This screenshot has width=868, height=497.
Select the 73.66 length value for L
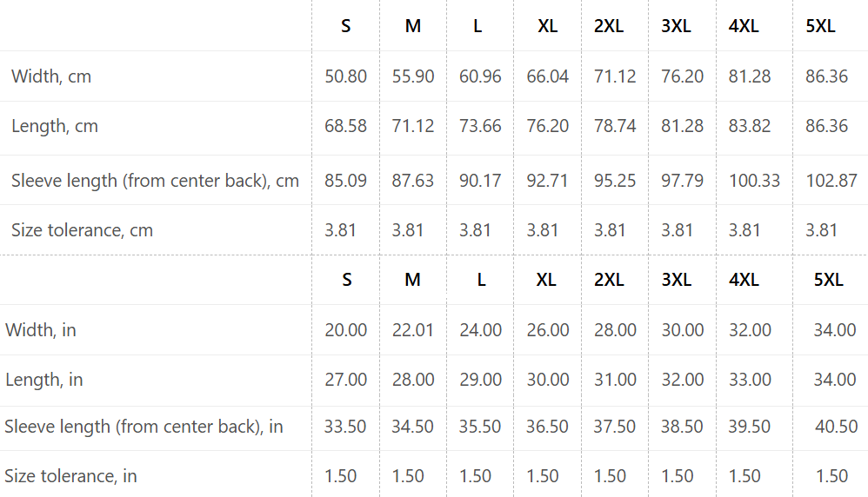coord(480,126)
